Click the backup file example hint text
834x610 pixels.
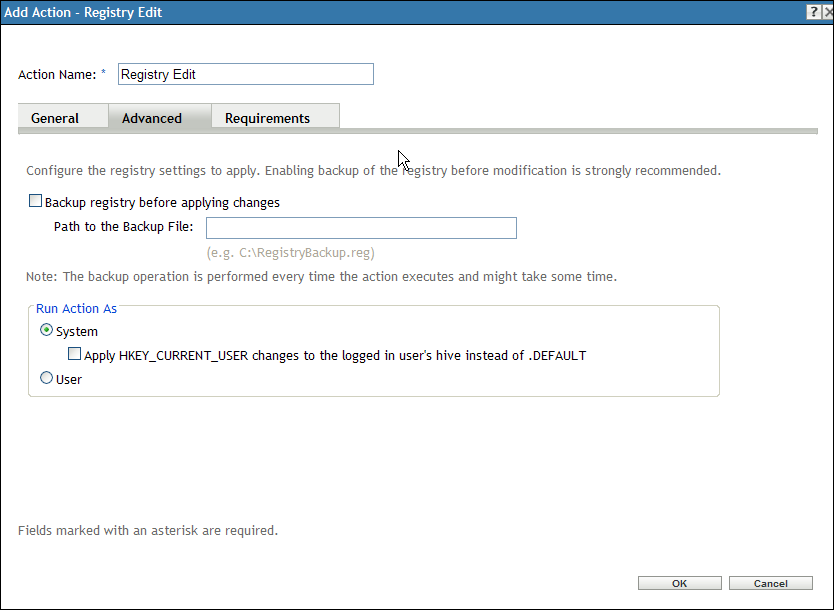point(290,252)
